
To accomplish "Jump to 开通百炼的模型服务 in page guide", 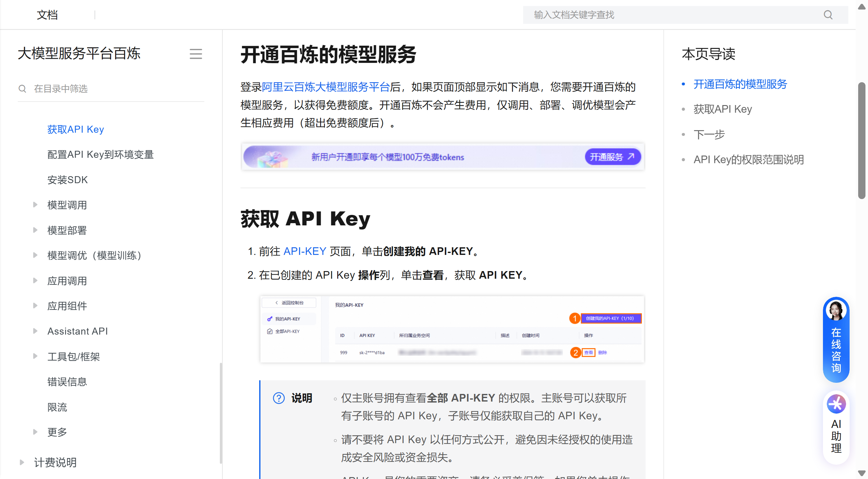I will coord(740,84).
